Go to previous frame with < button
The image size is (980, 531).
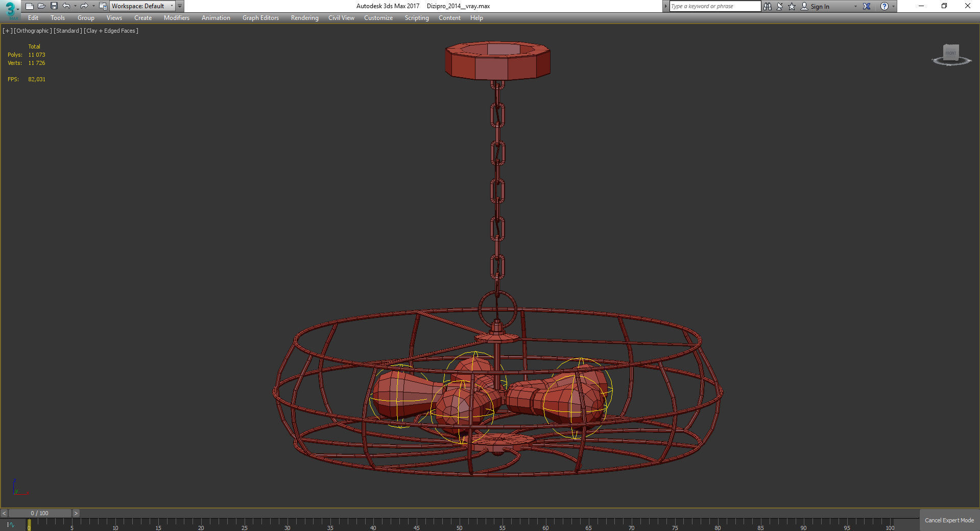(x=4, y=513)
